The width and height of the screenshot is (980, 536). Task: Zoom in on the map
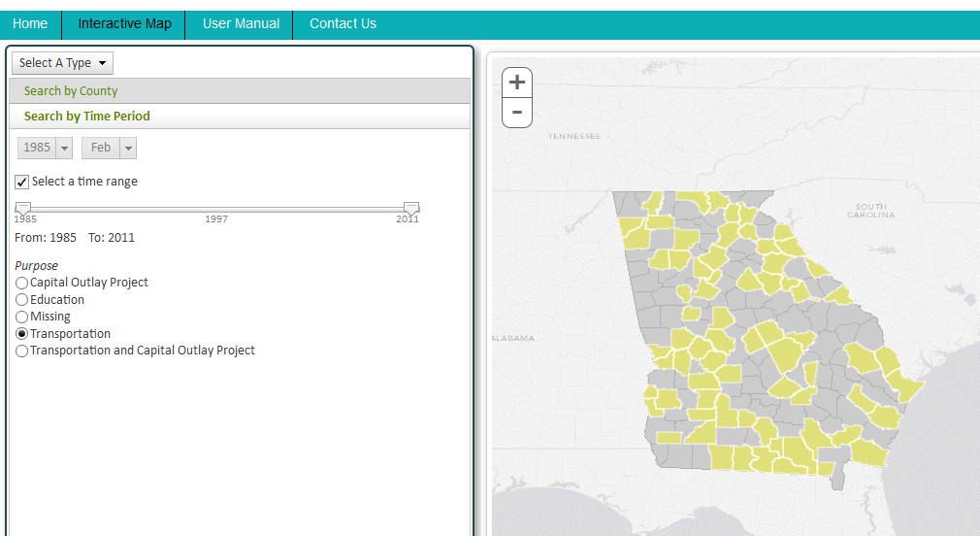click(x=517, y=83)
